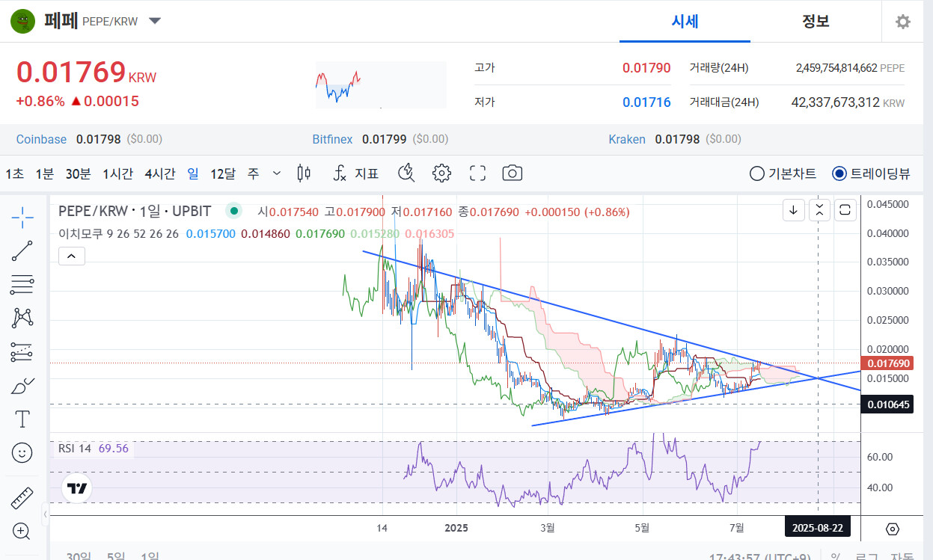933x560 pixels.
Task: Pick the brush drawing tool
Action: pyautogui.click(x=22, y=387)
